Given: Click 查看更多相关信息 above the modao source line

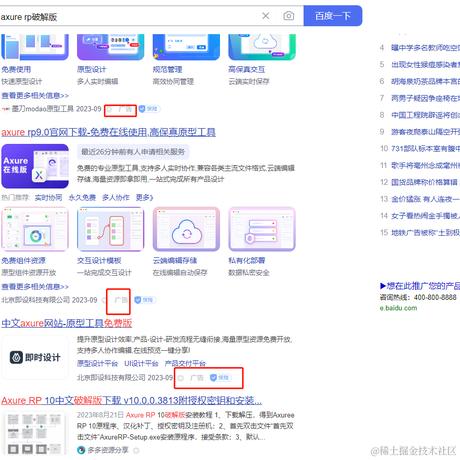Looking at the screenshot, I should point(35,96).
